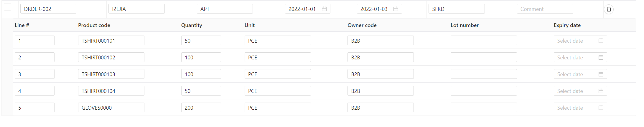This screenshot has width=644, height=127.
Task: Select the TSHIRT000101 product code field
Action: coord(111,41)
